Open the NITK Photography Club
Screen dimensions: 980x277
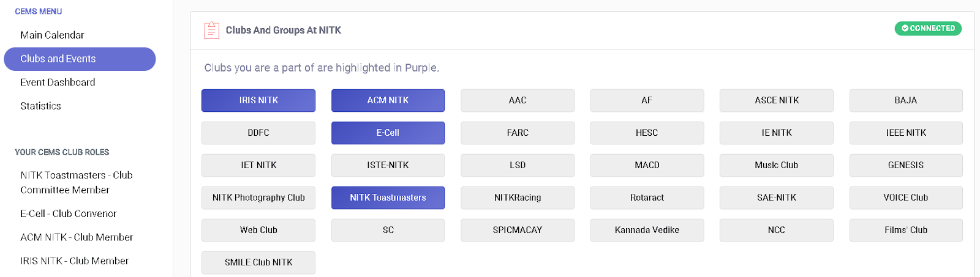tap(258, 198)
